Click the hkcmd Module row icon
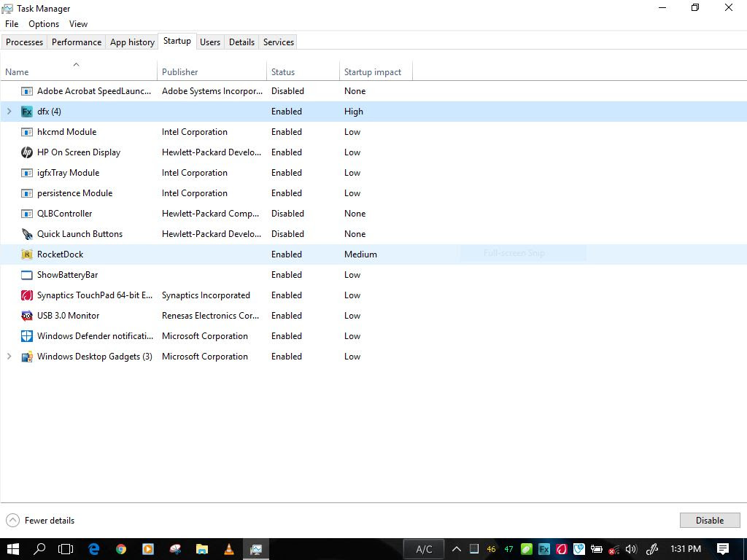 27,132
